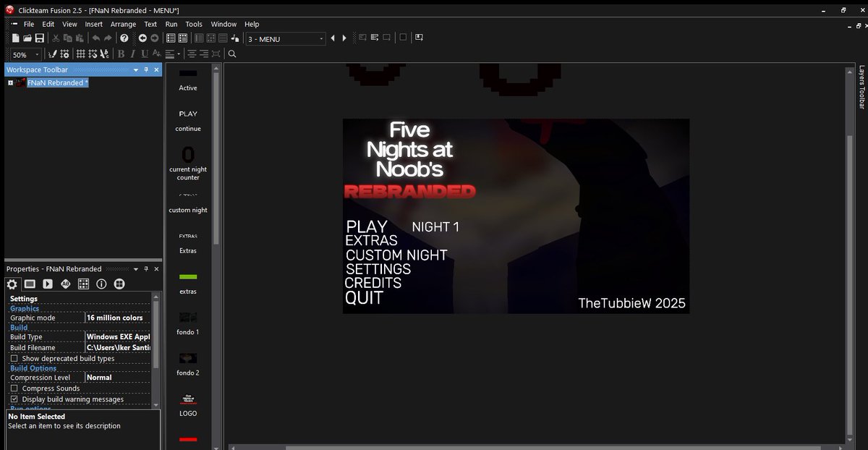Open the Storyboard Editor icon
This screenshot has width=868, height=450.
tap(171, 38)
